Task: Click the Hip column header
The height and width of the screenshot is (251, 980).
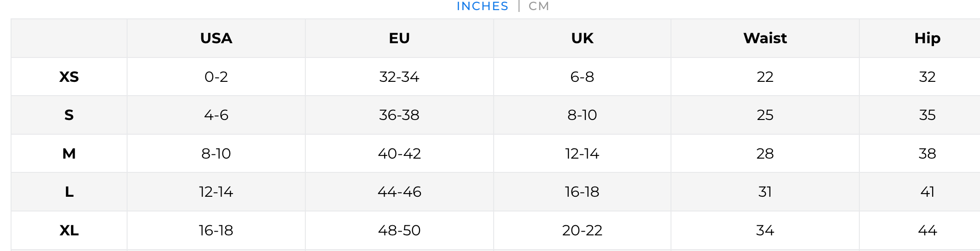Action: click(927, 38)
